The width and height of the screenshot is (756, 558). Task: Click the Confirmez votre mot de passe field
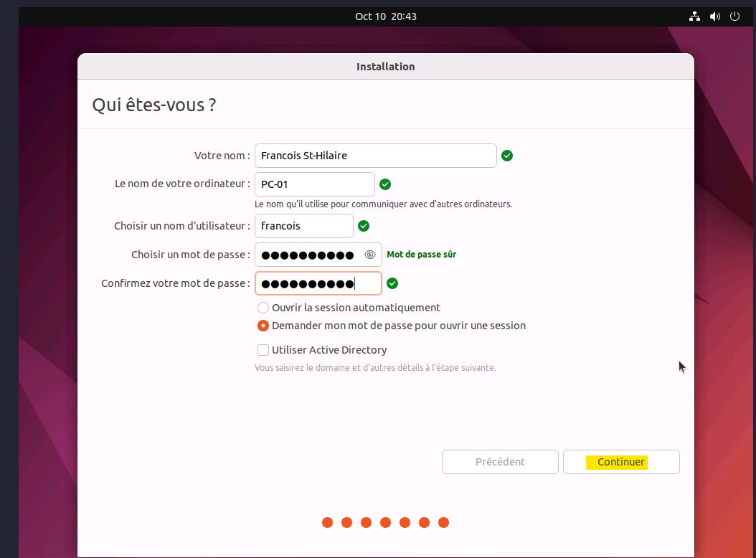click(x=318, y=283)
